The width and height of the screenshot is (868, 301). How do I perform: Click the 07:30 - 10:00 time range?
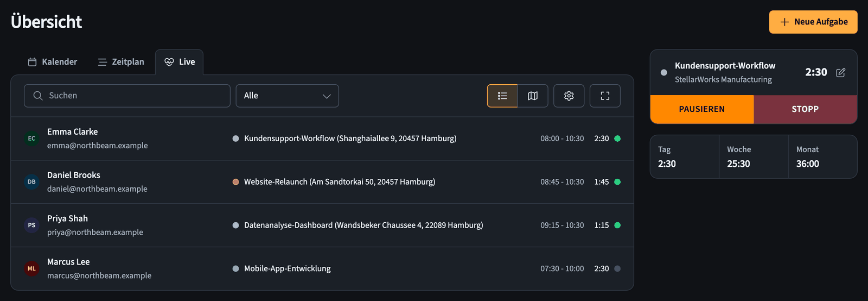click(562, 268)
